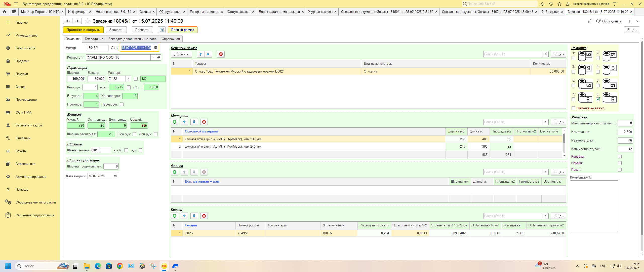Switch to Тех.задание tab
This screenshot has width=644, height=272.
(94, 39)
